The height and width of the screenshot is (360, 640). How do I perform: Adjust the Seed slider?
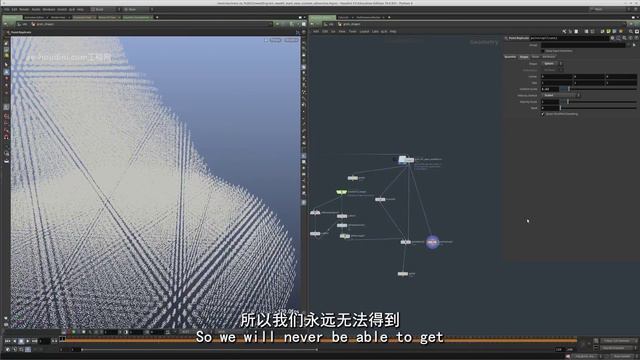tap(599, 108)
